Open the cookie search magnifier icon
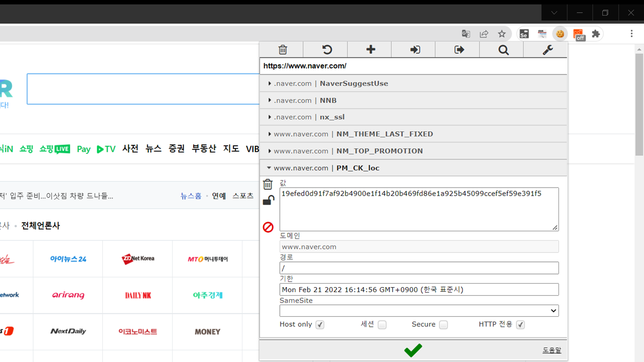Screen dimensions: 644x362 [503, 50]
